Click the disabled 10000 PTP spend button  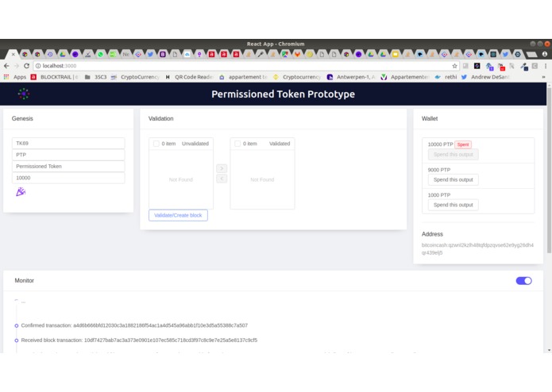453,154
